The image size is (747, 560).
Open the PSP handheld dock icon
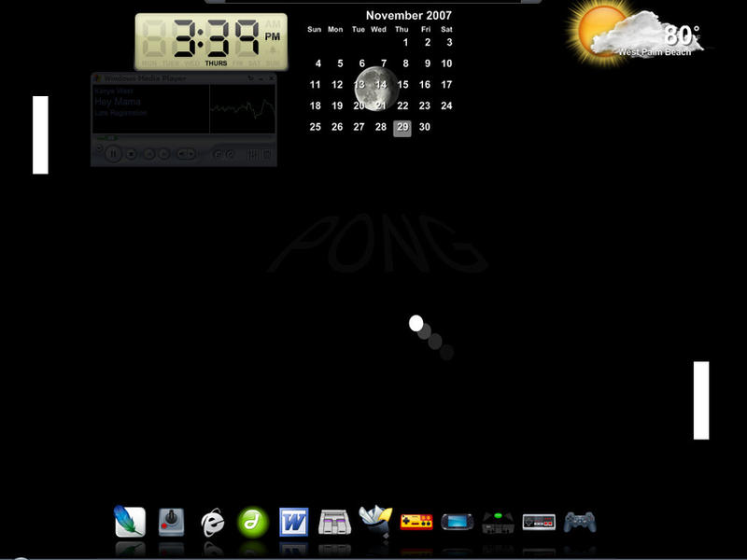pyautogui.click(x=458, y=522)
